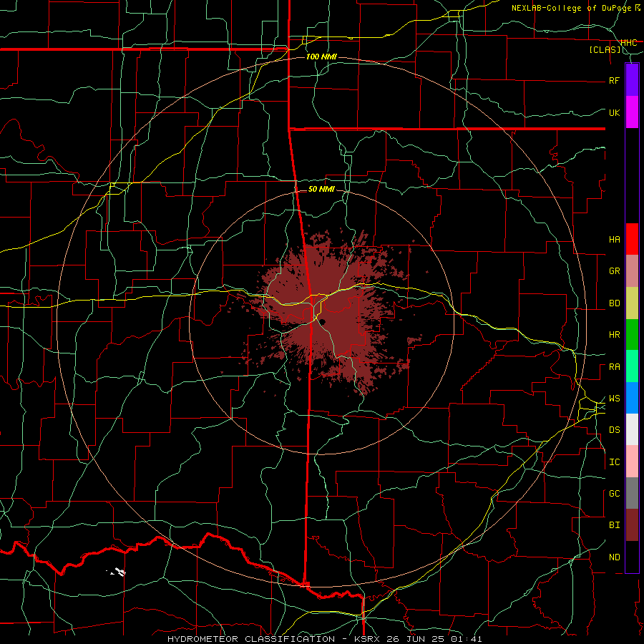Click the BI legend label
The image size is (644, 644).
(615, 525)
